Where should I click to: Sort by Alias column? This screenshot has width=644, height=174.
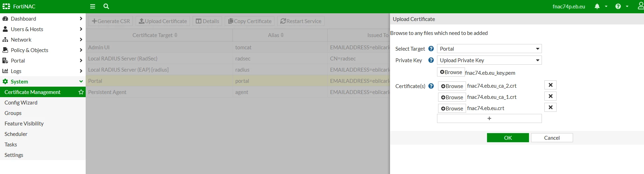pyautogui.click(x=276, y=35)
